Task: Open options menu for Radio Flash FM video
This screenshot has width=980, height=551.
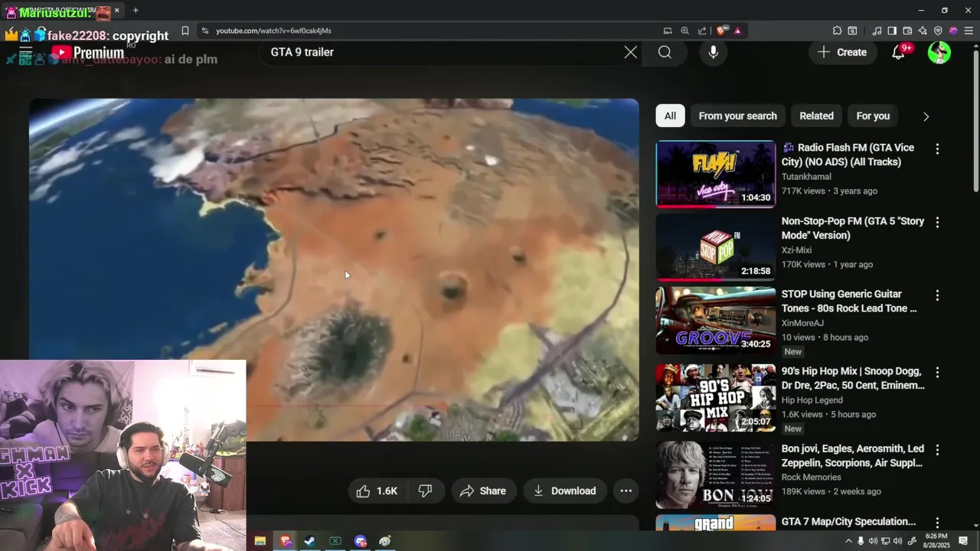Action: [937, 149]
